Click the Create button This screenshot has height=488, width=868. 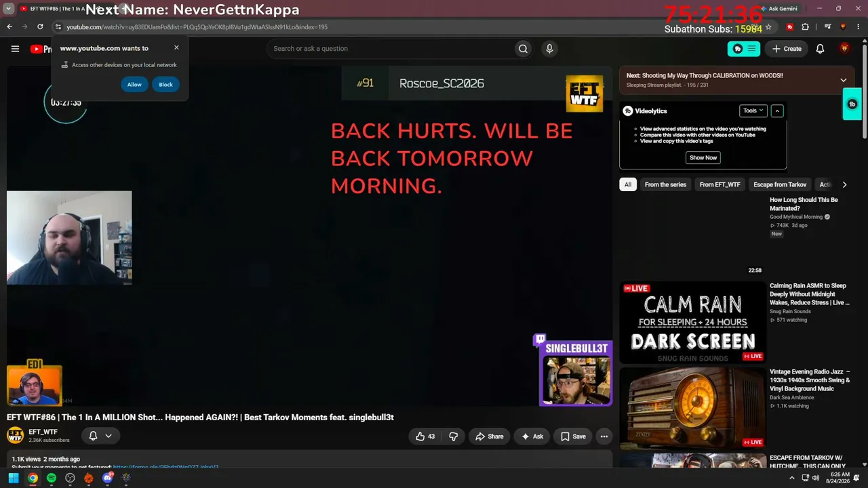(787, 49)
